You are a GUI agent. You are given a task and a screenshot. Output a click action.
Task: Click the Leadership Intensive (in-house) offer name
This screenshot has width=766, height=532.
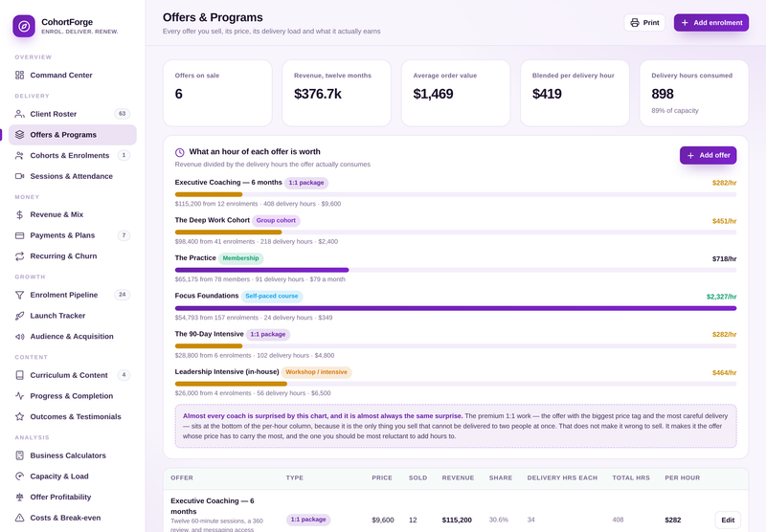click(x=227, y=372)
